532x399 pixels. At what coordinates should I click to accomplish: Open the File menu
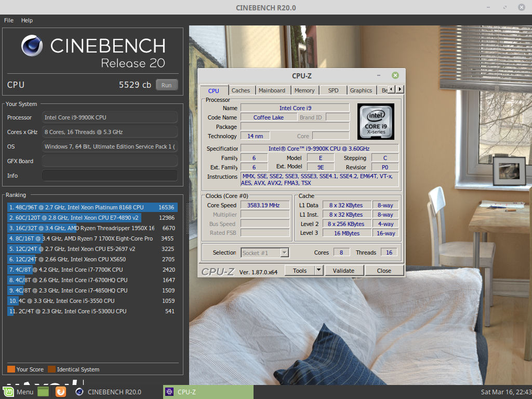tap(9, 20)
